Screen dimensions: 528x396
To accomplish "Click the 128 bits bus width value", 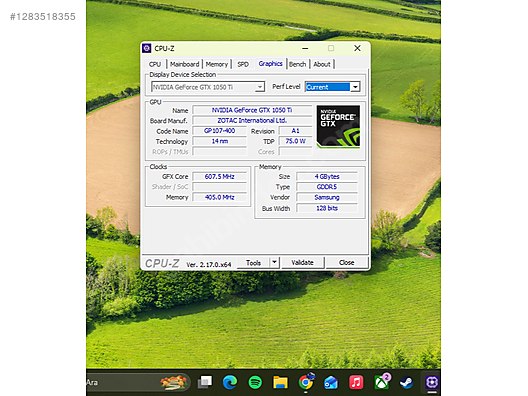I will pos(327,208).
